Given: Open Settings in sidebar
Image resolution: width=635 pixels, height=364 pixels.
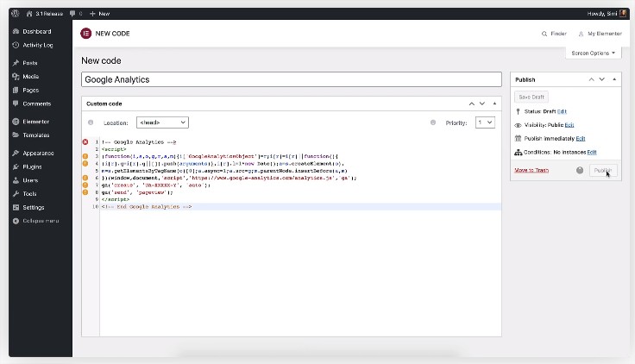Looking at the screenshot, I should (x=33, y=207).
